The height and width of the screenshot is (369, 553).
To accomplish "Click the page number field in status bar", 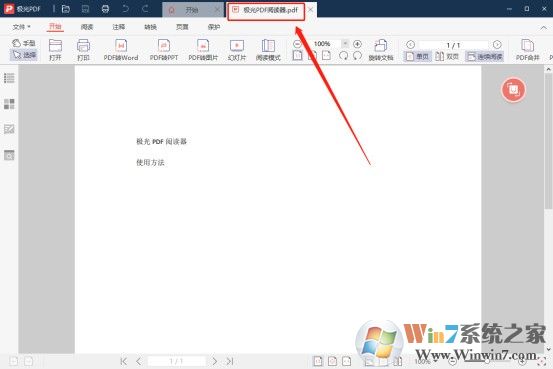I will click(176, 361).
